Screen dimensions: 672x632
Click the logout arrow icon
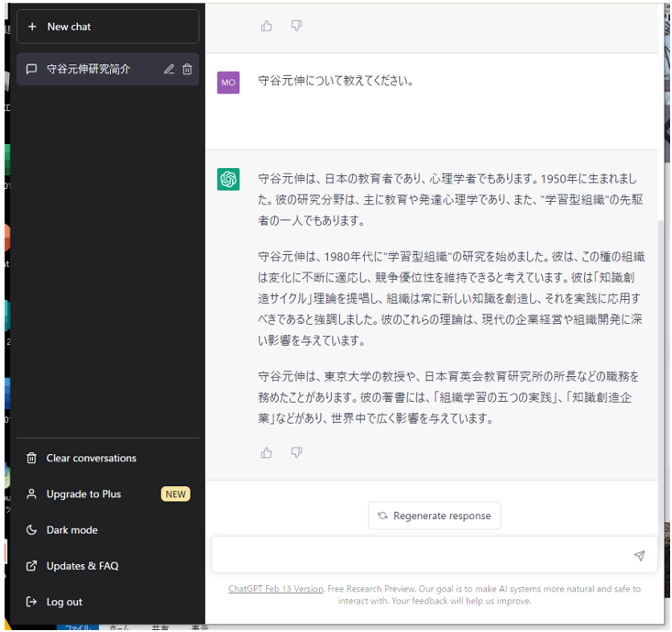[x=32, y=602]
